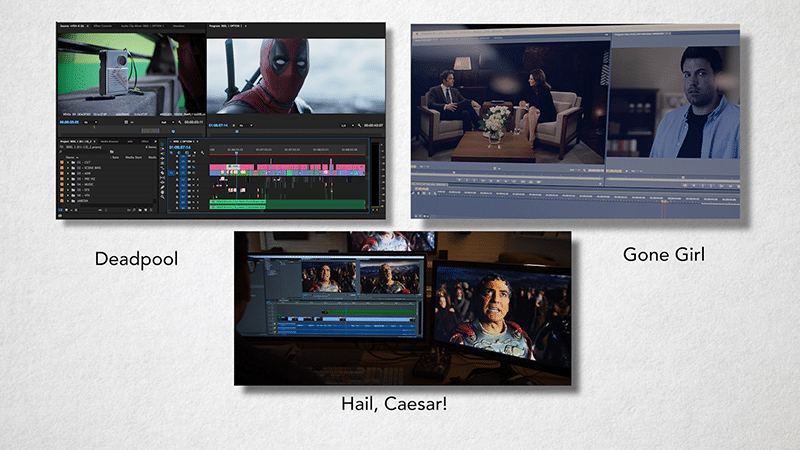Click the drag-video-only icon below Deadpool Source monitor
The height and width of the screenshot is (450, 800).
pyautogui.click(x=126, y=122)
